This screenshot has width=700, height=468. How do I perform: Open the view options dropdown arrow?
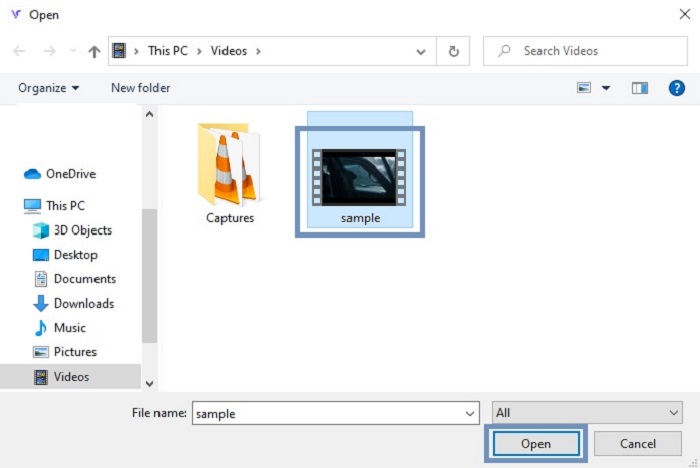606,88
